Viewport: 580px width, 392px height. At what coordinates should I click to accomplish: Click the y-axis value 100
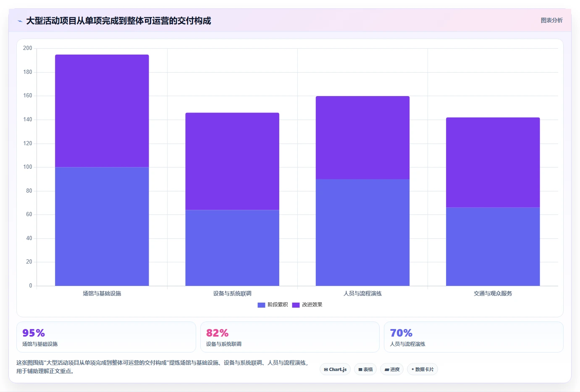pyautogui.click(x=28, y=167)
